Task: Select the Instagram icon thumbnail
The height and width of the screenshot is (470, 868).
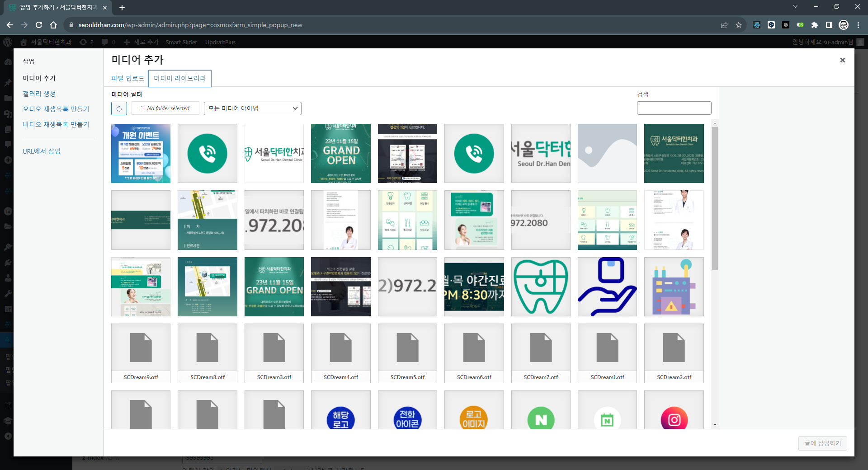Action: point(674,410)
